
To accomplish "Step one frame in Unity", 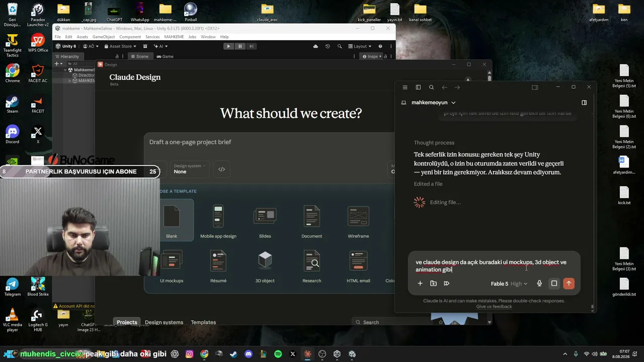I will pos(252,46).
